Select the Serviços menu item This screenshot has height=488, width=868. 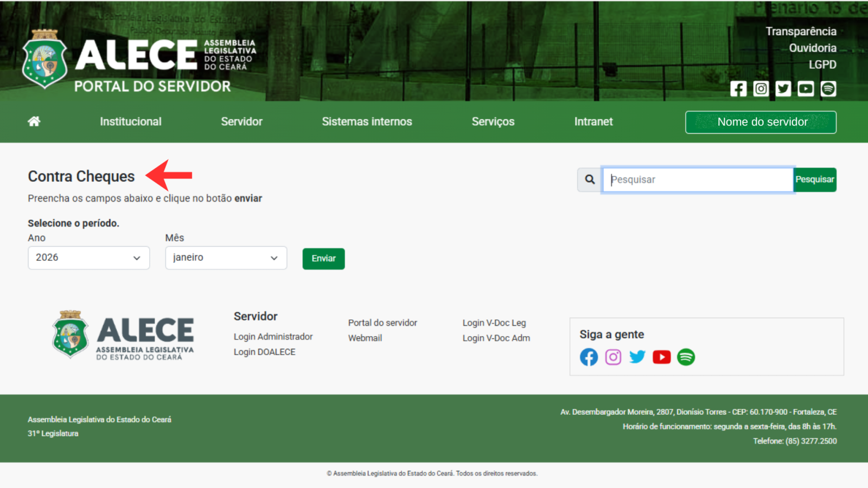[x=493, y=122]
